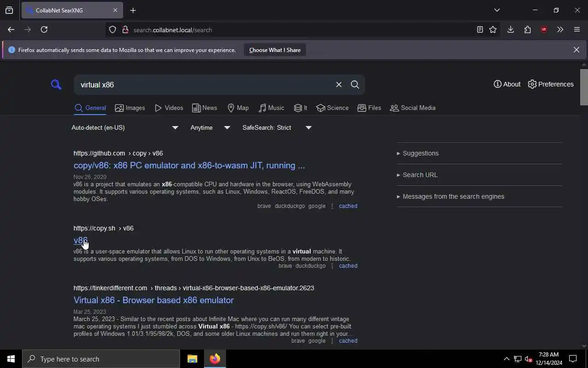Open the muted volume tray icon
Viewport: 588px width, 368px height.
point(528,359)
